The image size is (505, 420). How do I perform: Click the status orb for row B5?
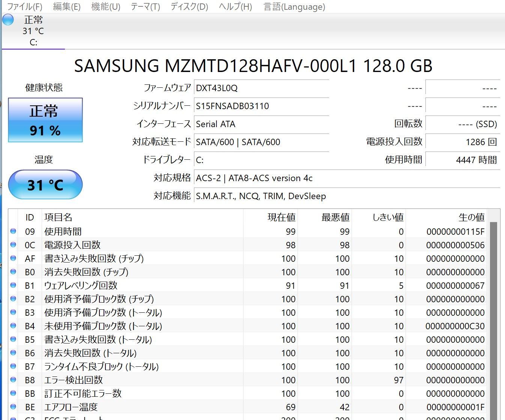[13, 339]
